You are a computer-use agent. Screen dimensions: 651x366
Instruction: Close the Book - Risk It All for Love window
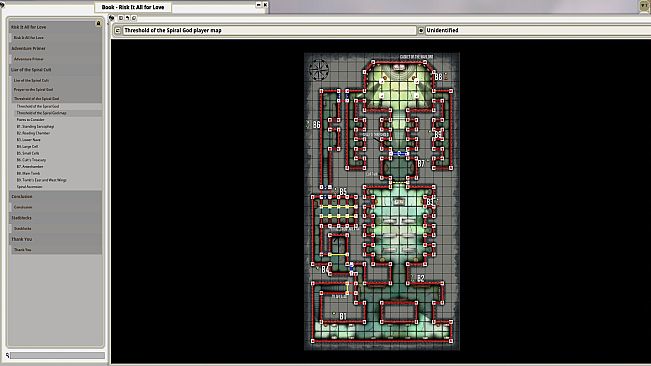tap(265, 5)
